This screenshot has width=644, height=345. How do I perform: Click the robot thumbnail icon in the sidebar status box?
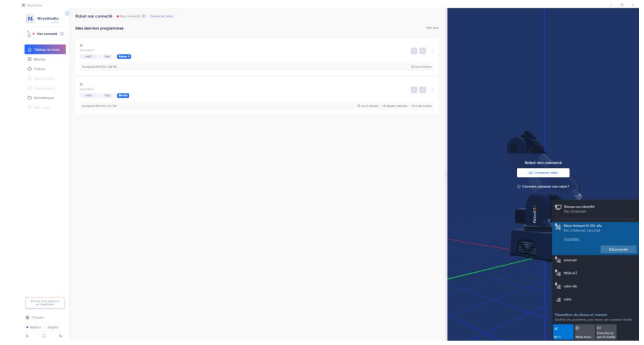pyautogui.click(x=29, y=34)
